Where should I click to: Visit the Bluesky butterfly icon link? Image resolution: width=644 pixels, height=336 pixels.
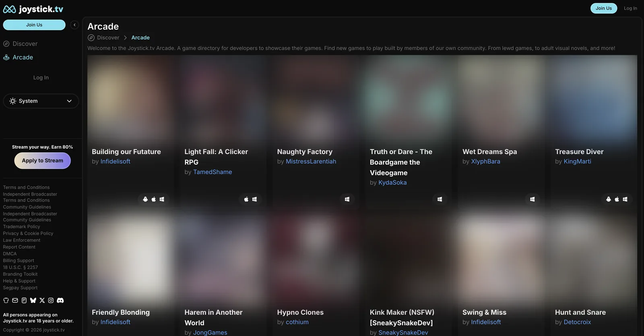coord(33,301)
